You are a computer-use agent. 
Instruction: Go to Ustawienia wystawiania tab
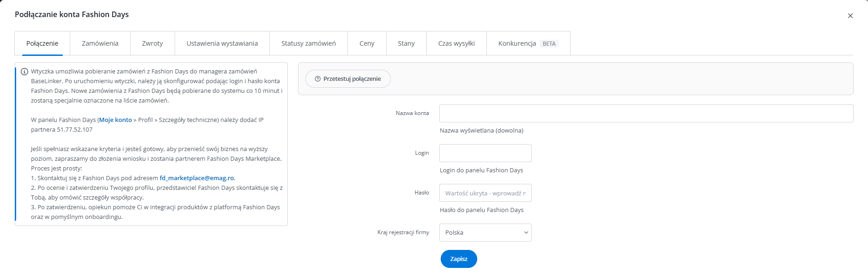pyautogui.click(x=222, y=43)
